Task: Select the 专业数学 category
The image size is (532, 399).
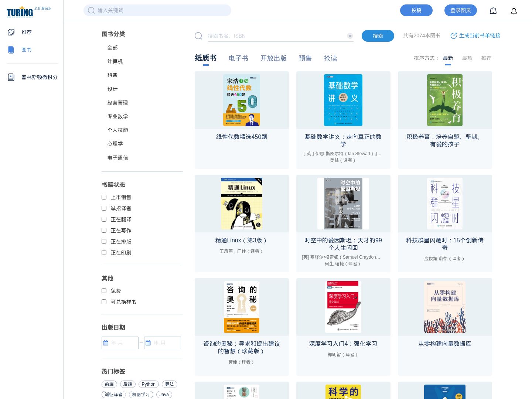Action: 118,116
